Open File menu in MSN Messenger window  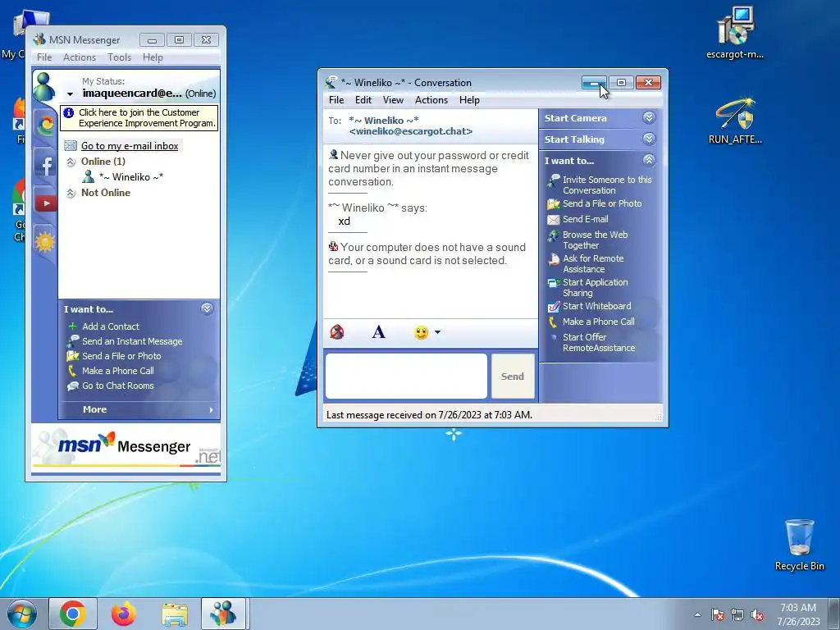coord(44,57)
